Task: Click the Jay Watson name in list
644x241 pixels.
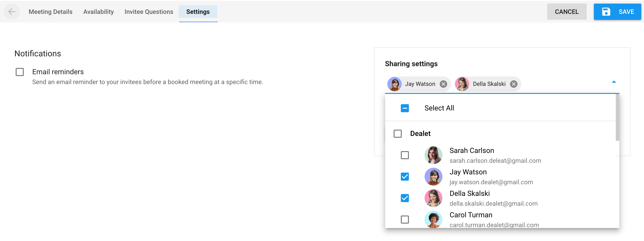Action: pos(468,172)
